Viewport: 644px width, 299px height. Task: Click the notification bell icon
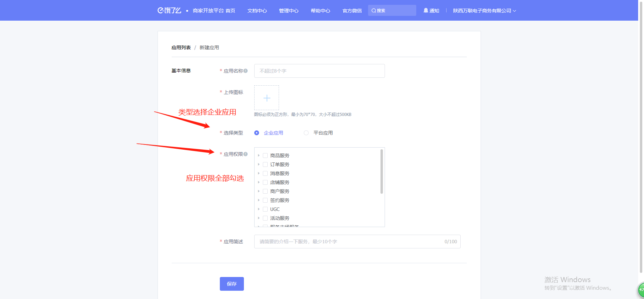coord(426,11)
